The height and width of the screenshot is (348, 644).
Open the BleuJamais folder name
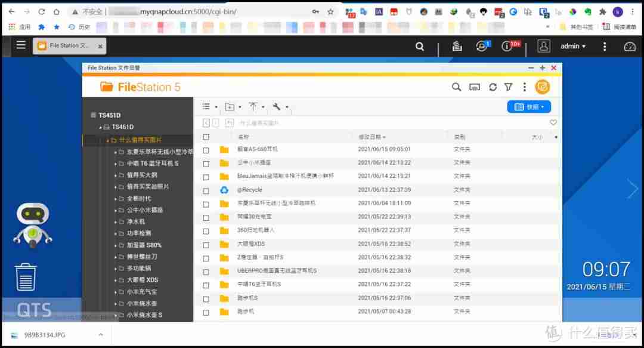[x=286, y=176]
